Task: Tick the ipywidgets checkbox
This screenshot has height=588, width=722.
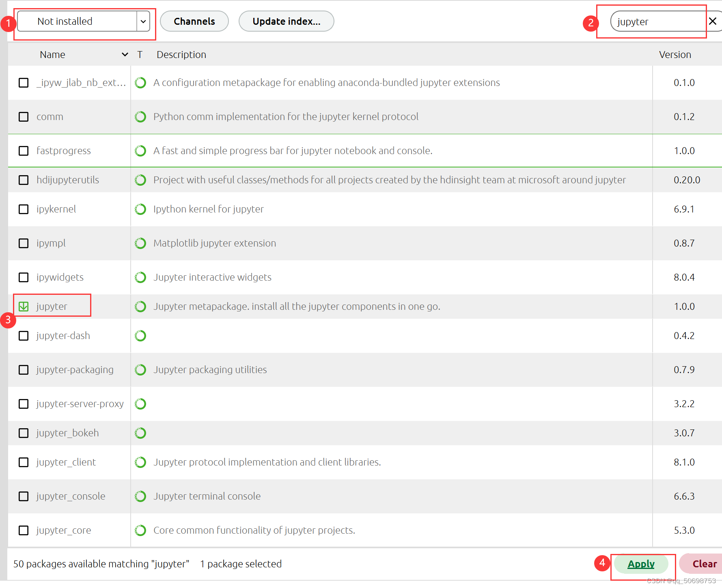Action: click(24, 277)
